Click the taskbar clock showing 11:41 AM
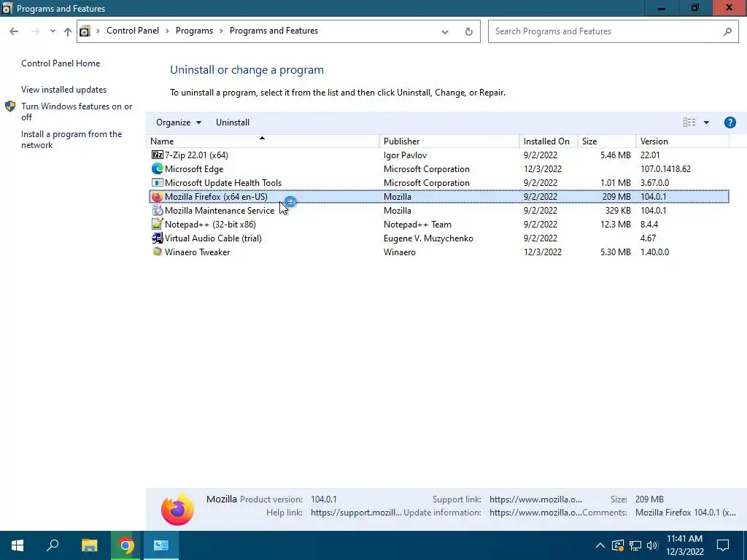Viewport: 747px width, 560px height. point(684,545)
